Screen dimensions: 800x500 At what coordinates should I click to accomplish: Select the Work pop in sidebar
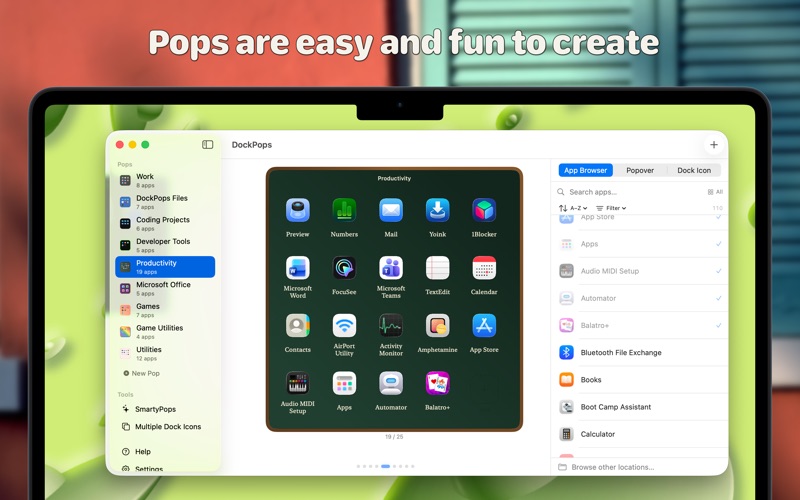pos(165,180)
